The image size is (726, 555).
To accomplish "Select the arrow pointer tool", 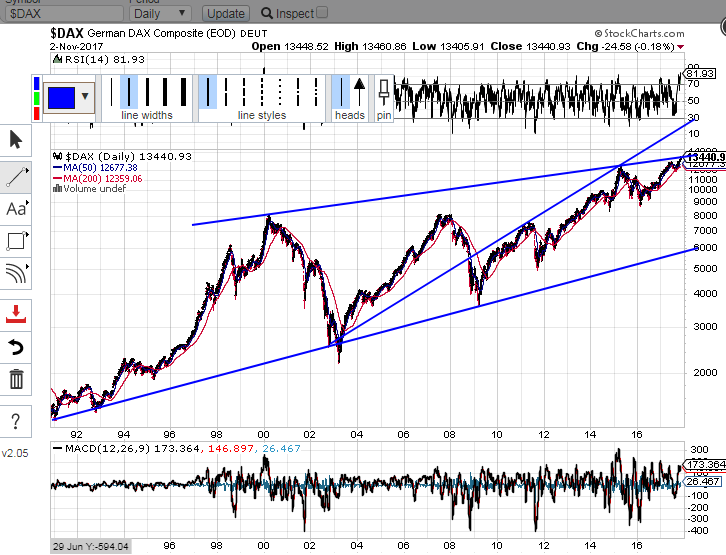I will tap(15, 140).
